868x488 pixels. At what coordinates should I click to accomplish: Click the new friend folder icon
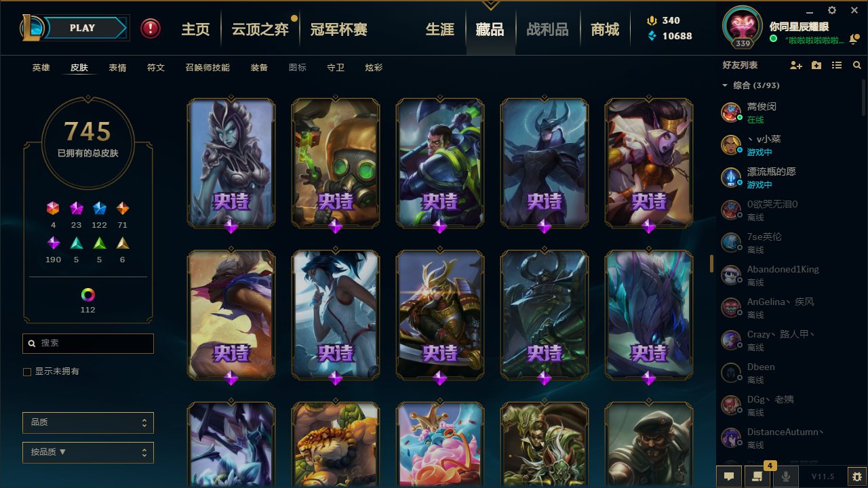[x=816, y=65]
